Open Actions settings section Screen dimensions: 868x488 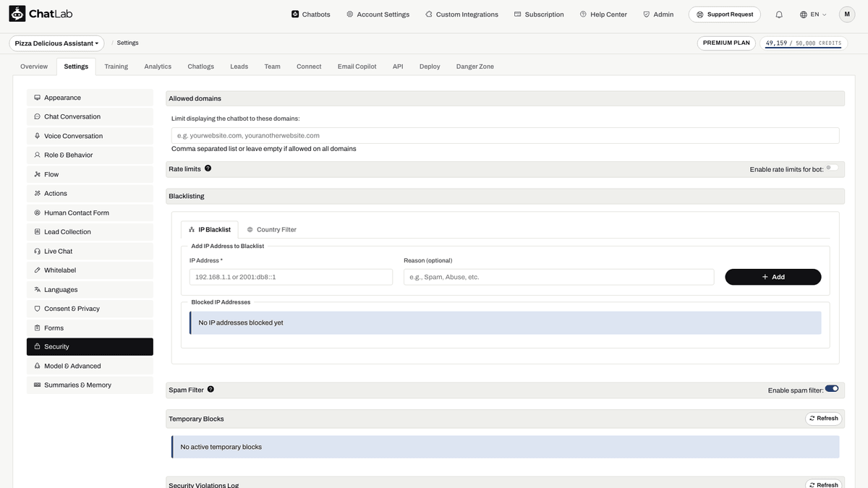coord(90,193)
